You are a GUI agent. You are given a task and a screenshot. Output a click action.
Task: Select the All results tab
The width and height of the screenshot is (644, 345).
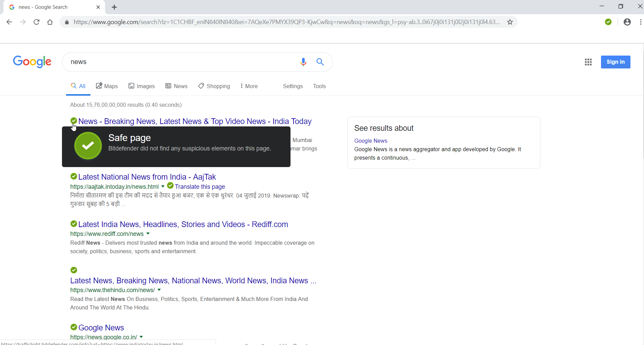tap(78, 86)
